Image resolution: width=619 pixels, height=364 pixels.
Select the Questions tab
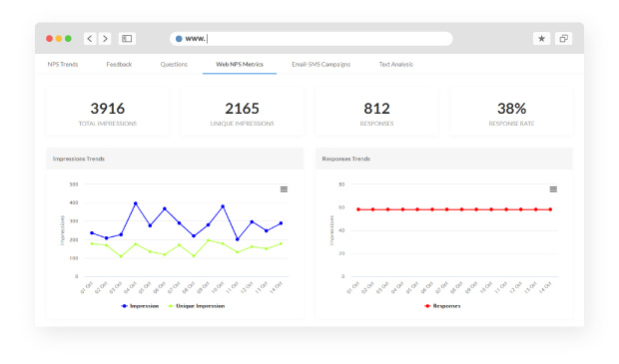click(x=174, y=64)
